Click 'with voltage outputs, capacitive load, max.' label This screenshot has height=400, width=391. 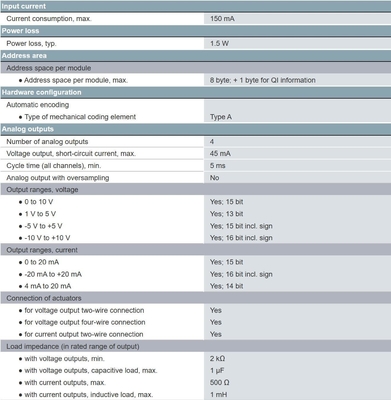point(91,371)
